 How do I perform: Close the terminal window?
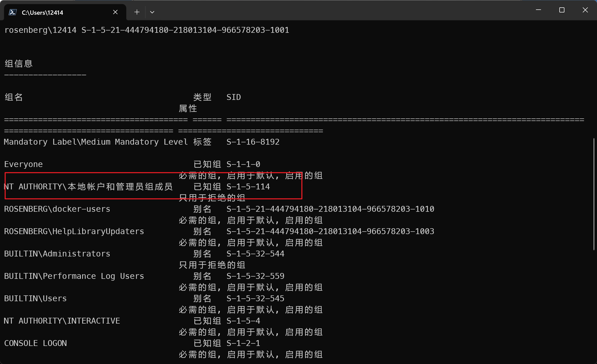pos(585,10)
